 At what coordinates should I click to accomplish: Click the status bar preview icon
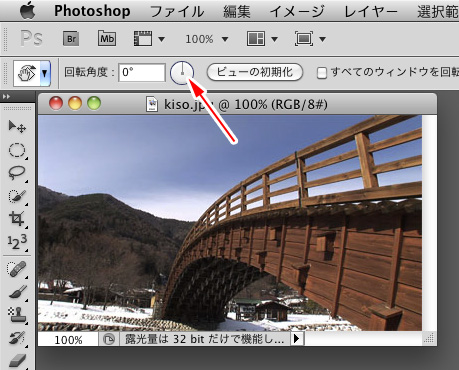109,339
